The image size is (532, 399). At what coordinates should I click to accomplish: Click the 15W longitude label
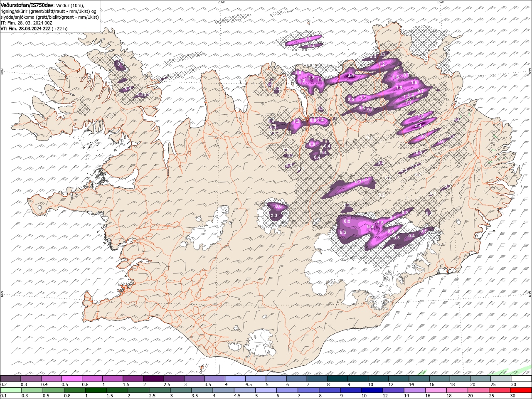pos(440,2)
